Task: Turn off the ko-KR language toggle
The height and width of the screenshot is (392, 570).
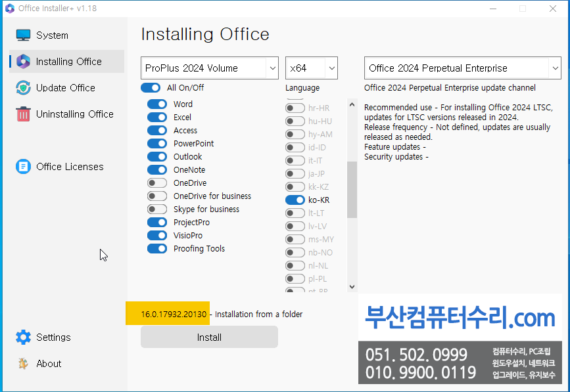Action: click(x=295, y=200)
